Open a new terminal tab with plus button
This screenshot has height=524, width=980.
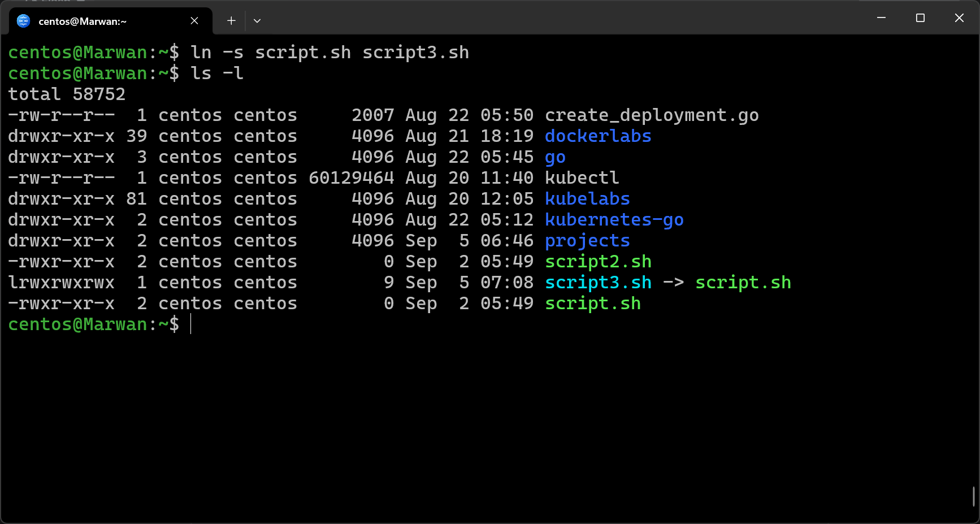[231, 21]
